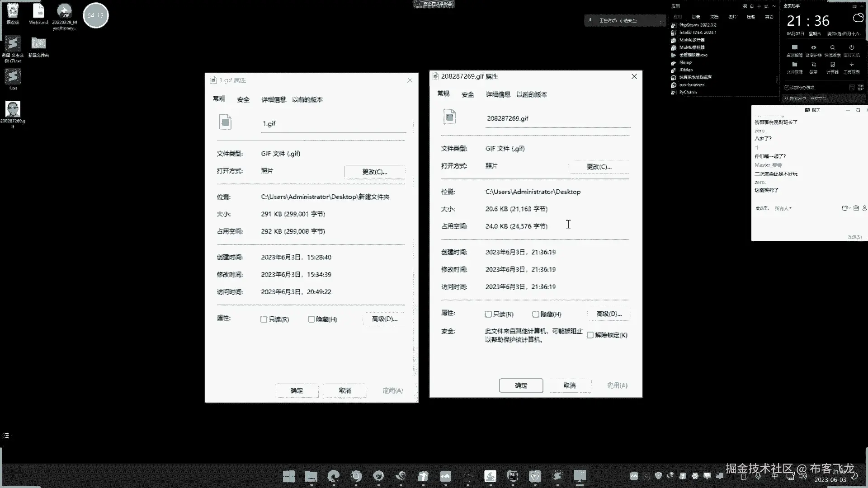Open File Explorer from taskbar
The width and height of the screenshot is (868, 488).
311,476
